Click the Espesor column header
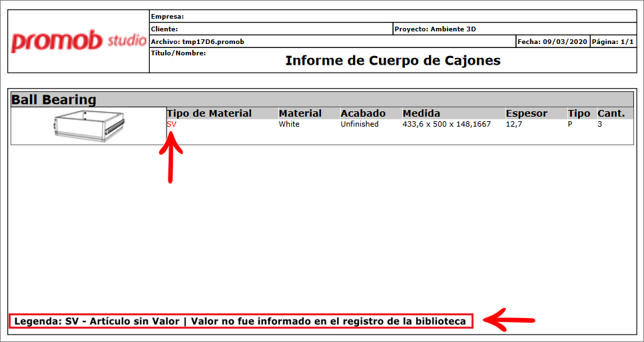 click(527, 113)
